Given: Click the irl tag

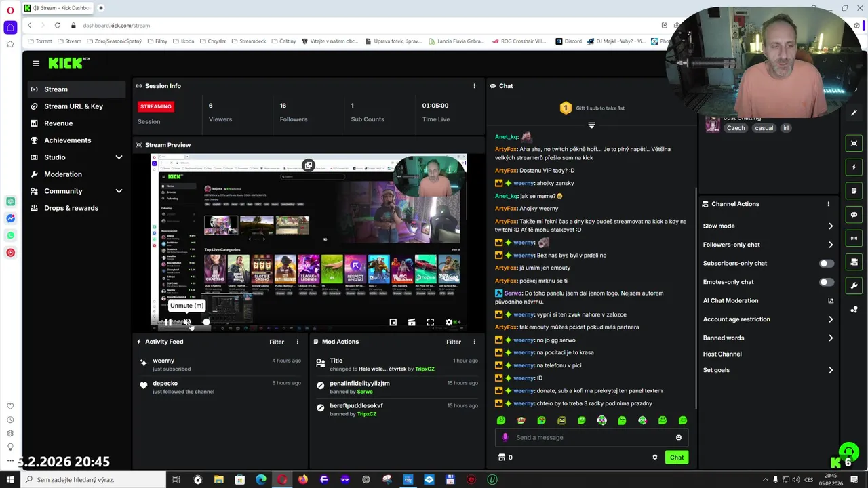Looking at the screenshot, I should (x=786, y=128).
